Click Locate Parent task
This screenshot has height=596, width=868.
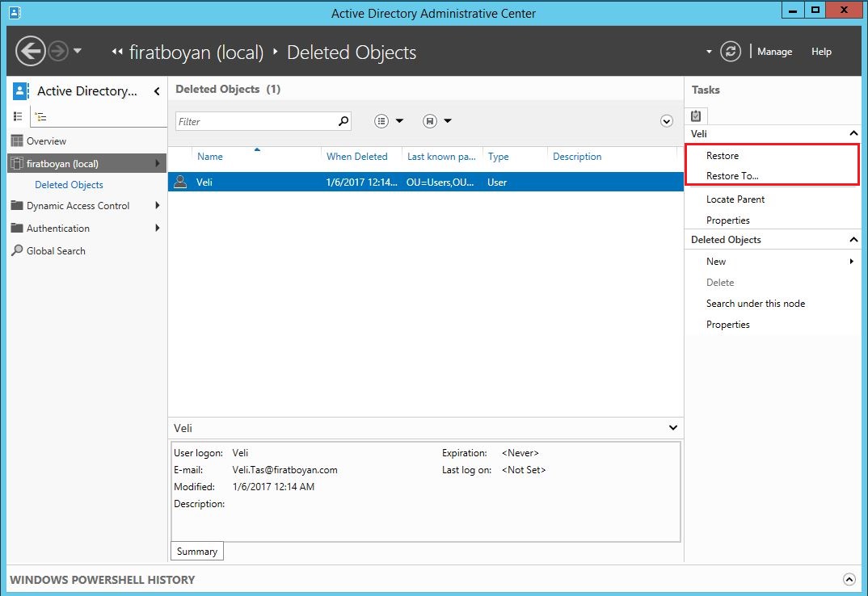click(x=735, y=199)
